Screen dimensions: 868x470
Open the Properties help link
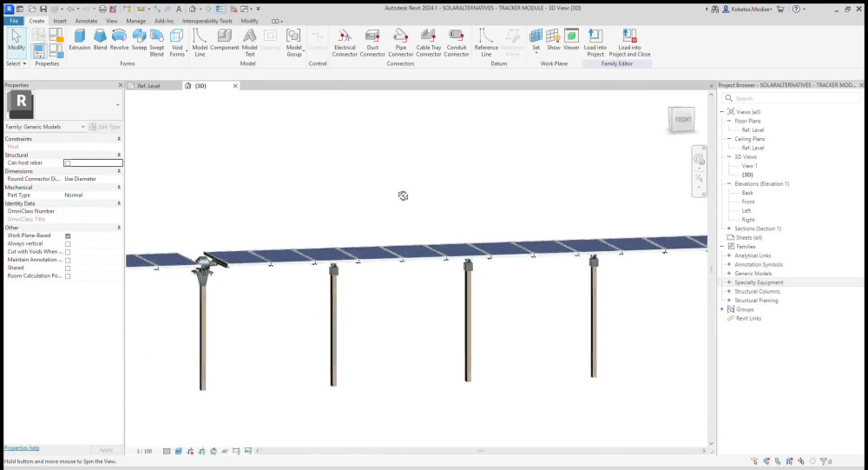[22, 447]
